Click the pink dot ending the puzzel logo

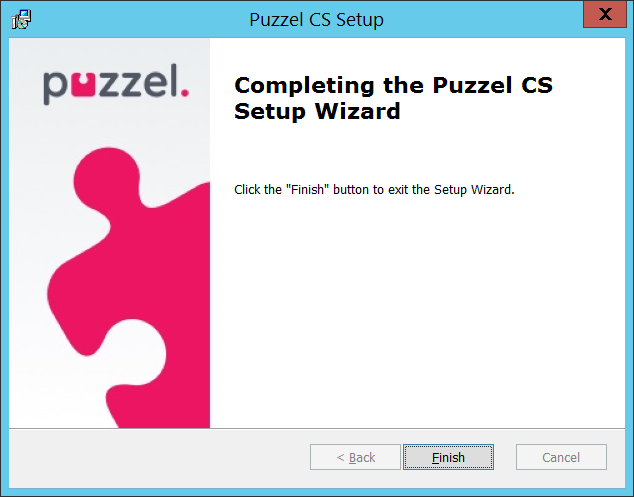coord(185,96)
